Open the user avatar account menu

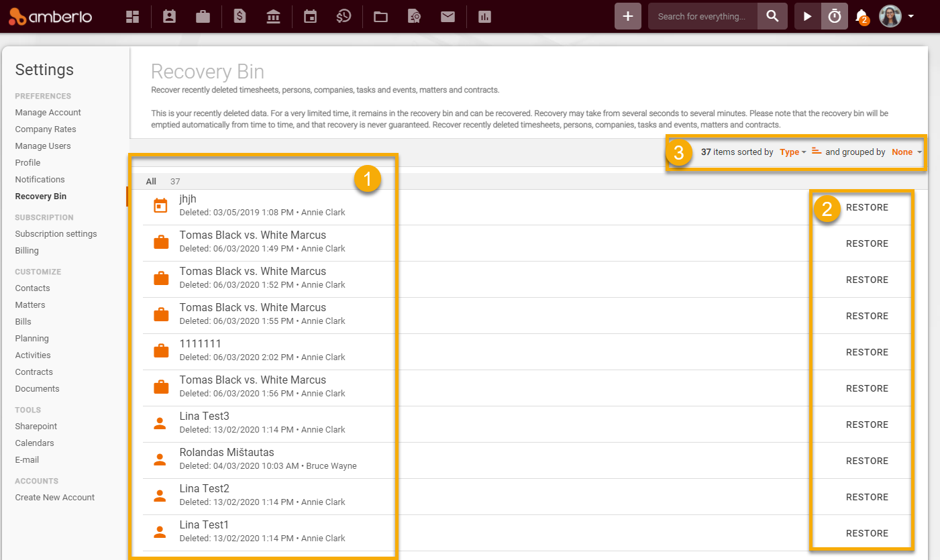[896, 17]
